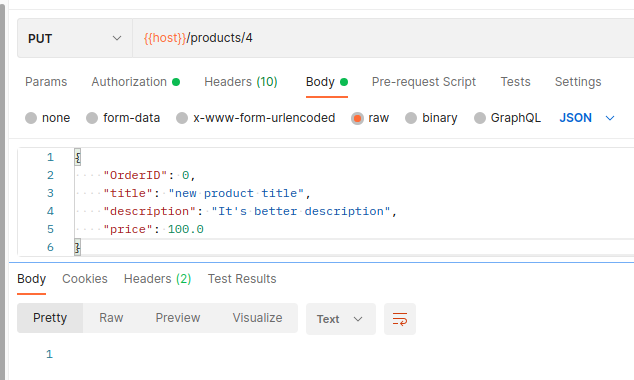Click the "price" key on line 5
The image size is (634, 380).
click(x=128, y=229)
